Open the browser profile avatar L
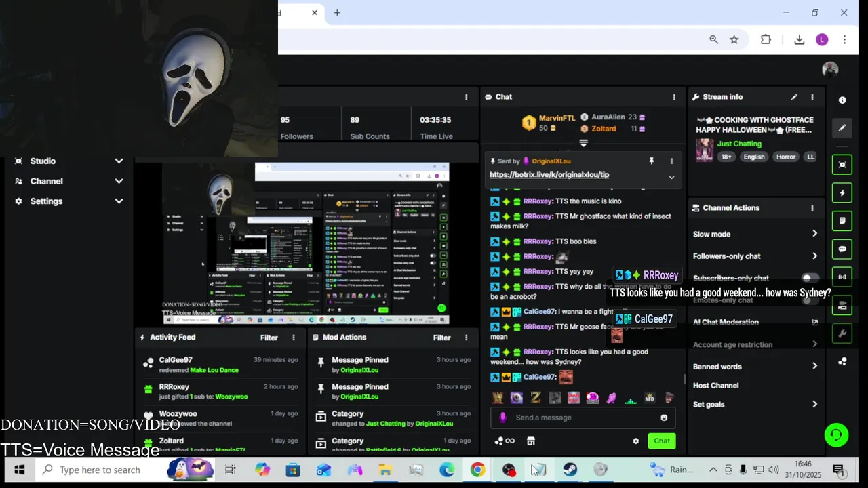Screen dimensions: 868x488 pyautogui.click(x=822, y=40)
